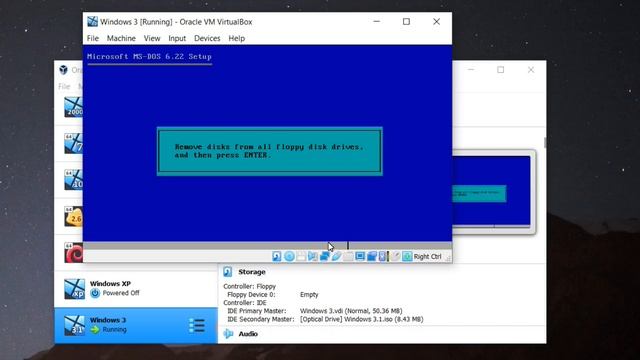This screenshot has width=640, height=360.
Task: Click the Storage section header
Action: [252, 272]
